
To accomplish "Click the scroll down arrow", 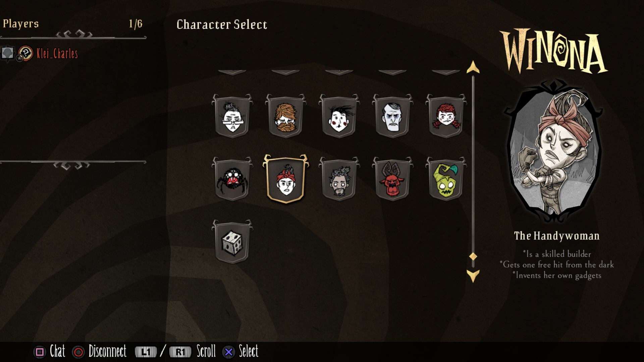I will point(473,276).
